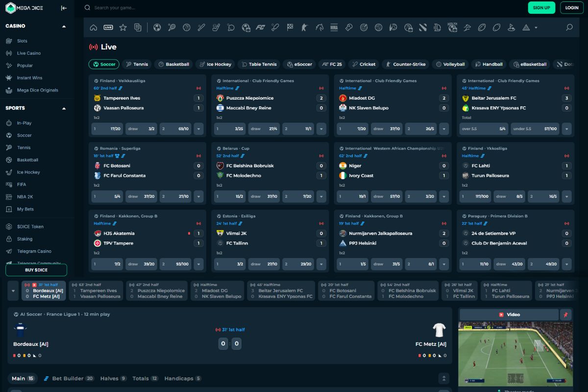Collapse the CASINO sidebar section
Viewport: 588px width, 392px height.
64,26
